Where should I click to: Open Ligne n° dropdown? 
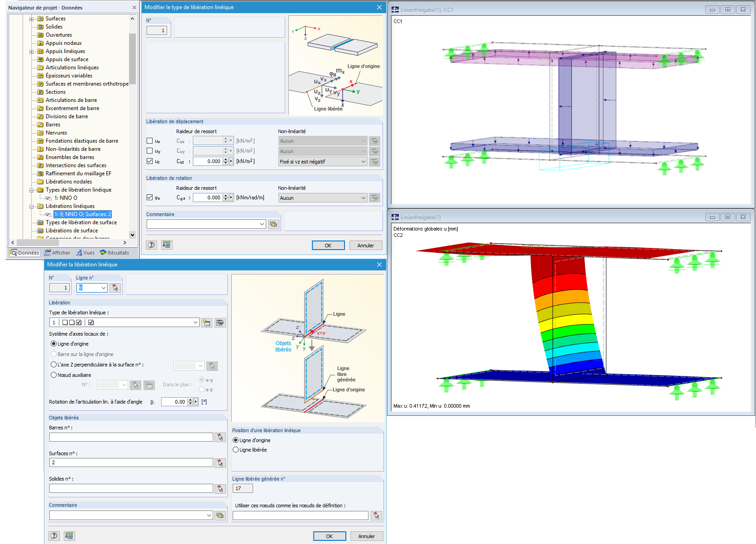point(104,288)
